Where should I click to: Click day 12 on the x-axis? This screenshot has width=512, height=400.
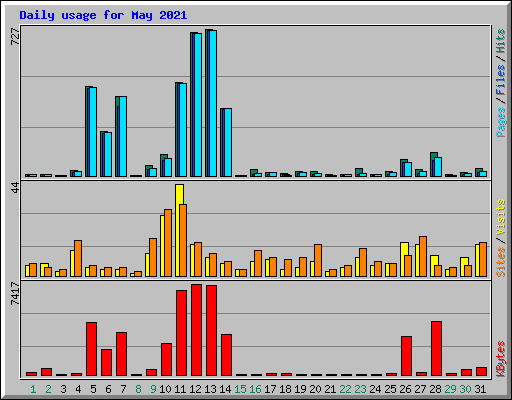[195, 389]
